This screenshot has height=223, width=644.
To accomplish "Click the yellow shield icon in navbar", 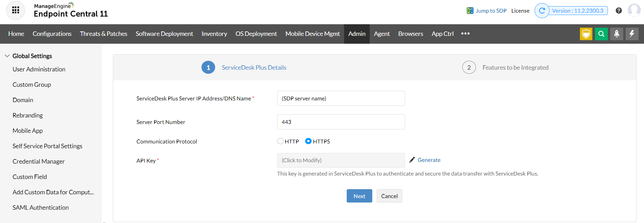I will click(586, 34).
